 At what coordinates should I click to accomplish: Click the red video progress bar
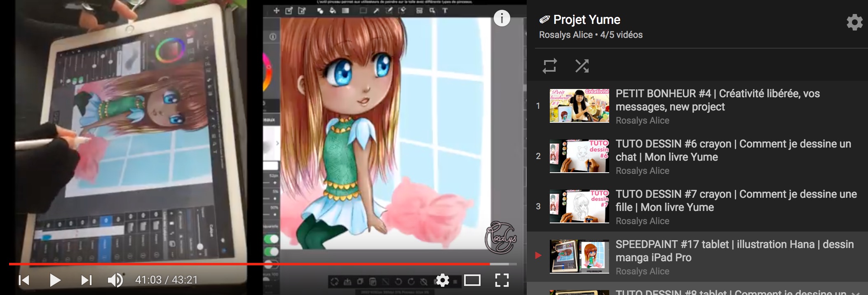click(247, 264)
